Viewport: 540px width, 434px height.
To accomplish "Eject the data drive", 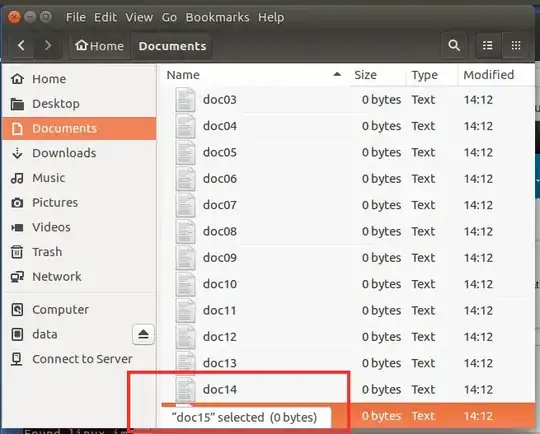I will pos(143,334).
